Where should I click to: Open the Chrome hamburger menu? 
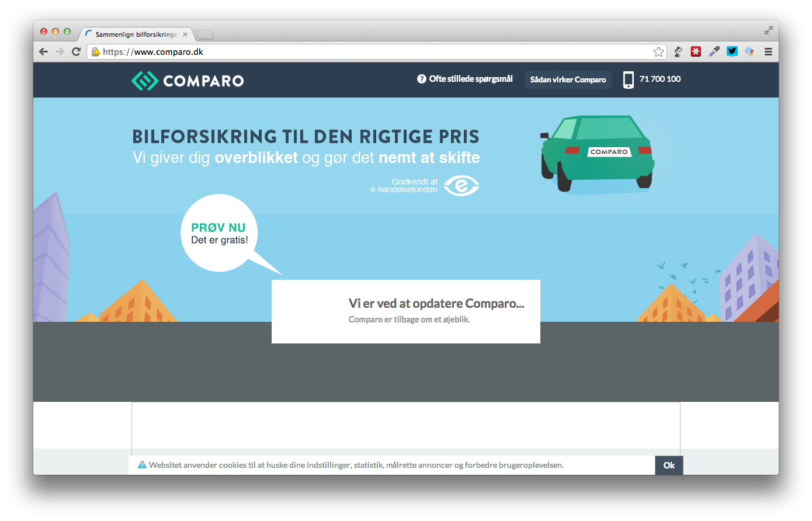coord(768,52)
